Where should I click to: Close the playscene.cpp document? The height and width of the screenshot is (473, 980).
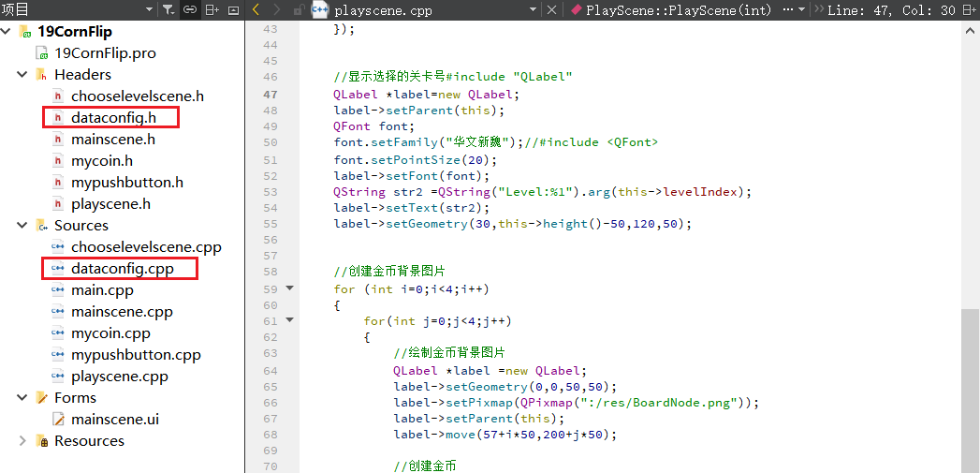[x=551, y=10]
